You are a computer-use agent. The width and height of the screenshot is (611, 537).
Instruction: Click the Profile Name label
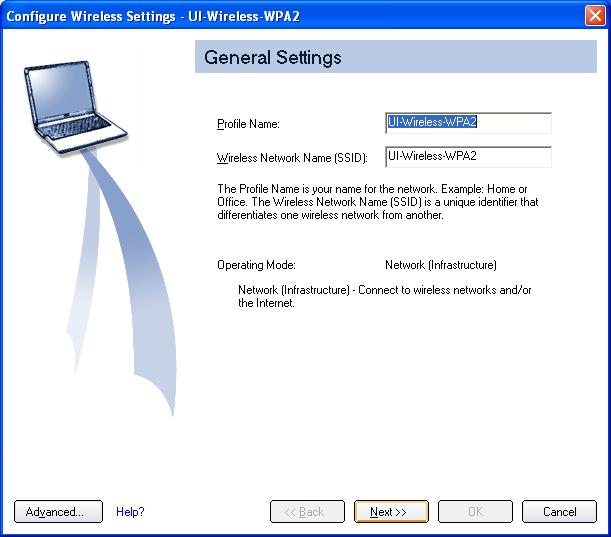(248, 124)
